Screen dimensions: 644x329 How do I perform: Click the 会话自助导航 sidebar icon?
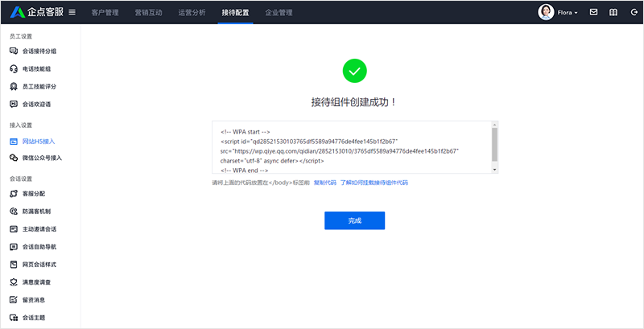tap(14, 246)
